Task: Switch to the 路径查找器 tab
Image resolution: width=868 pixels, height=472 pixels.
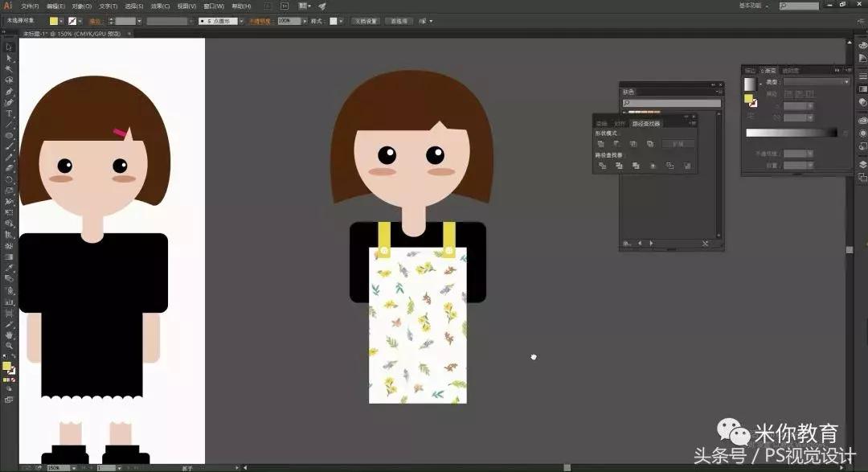Action: (x=645, y=123)
